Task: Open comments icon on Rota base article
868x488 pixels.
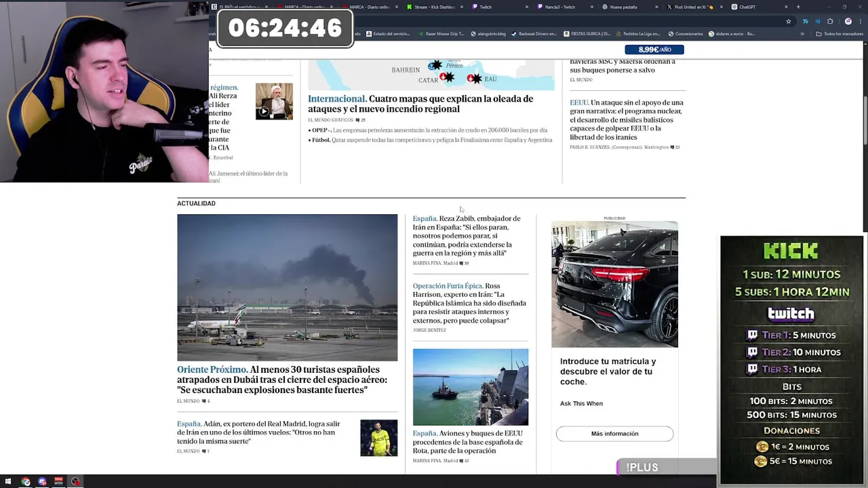Action: pyautogui.click(x=462, y=461)
